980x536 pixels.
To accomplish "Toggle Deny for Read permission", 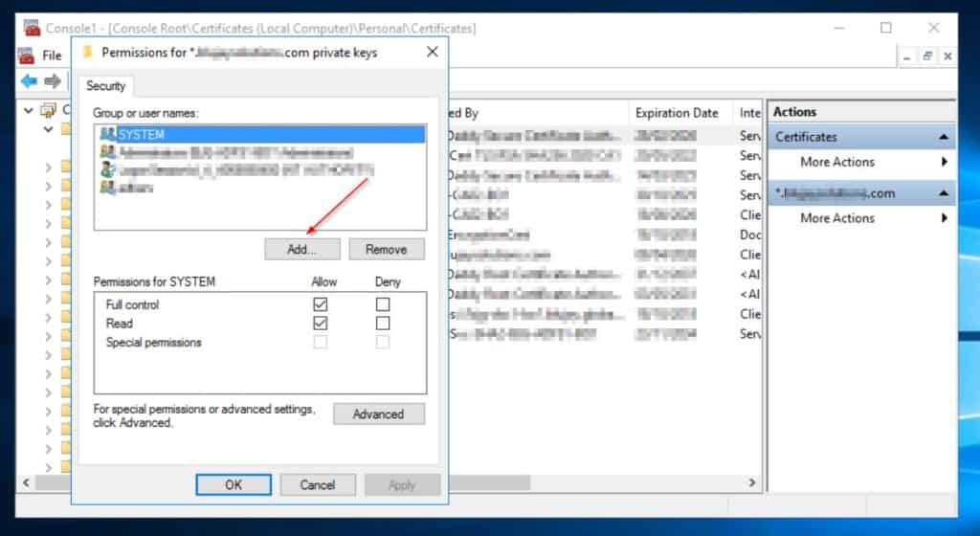I will (383, 323).
